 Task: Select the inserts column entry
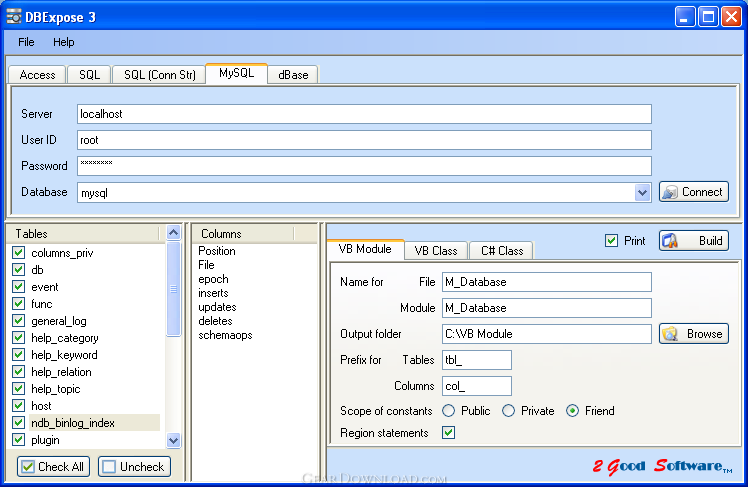[x=213, y=293]
